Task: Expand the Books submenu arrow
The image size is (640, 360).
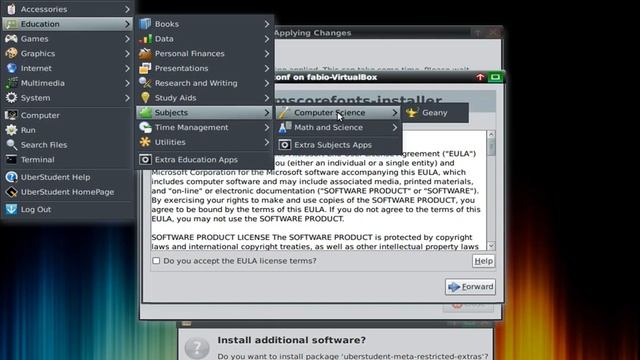Action: click(x=267, y=24)
